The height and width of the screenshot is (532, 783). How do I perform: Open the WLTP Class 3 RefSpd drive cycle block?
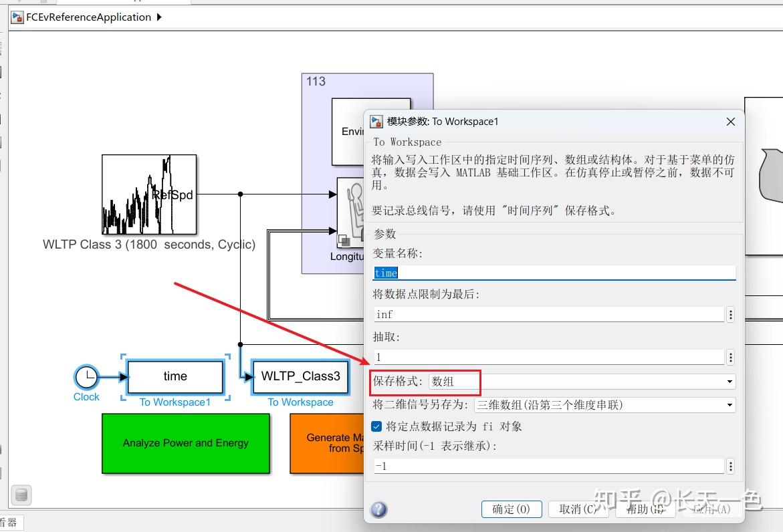tap(148, 195)
